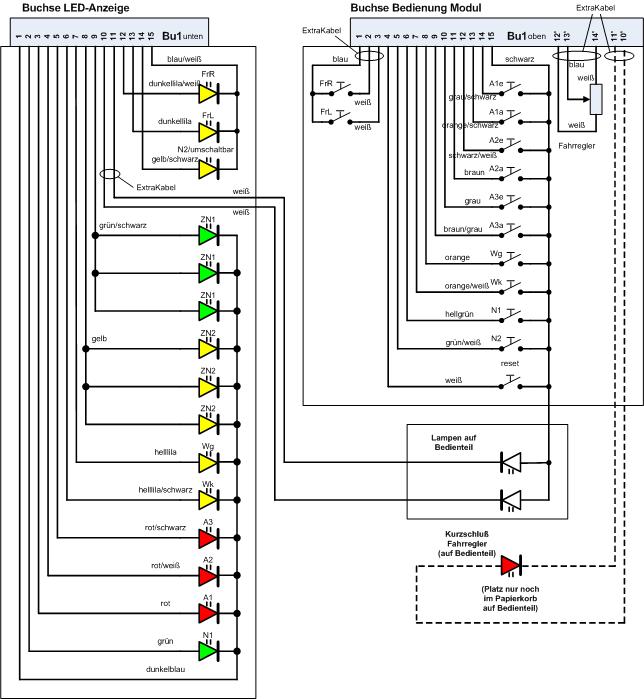Click the 'Buchse Bedienung Modul' title
The height and width of the screenshot is (699, 644).
[x=415, y=8]
